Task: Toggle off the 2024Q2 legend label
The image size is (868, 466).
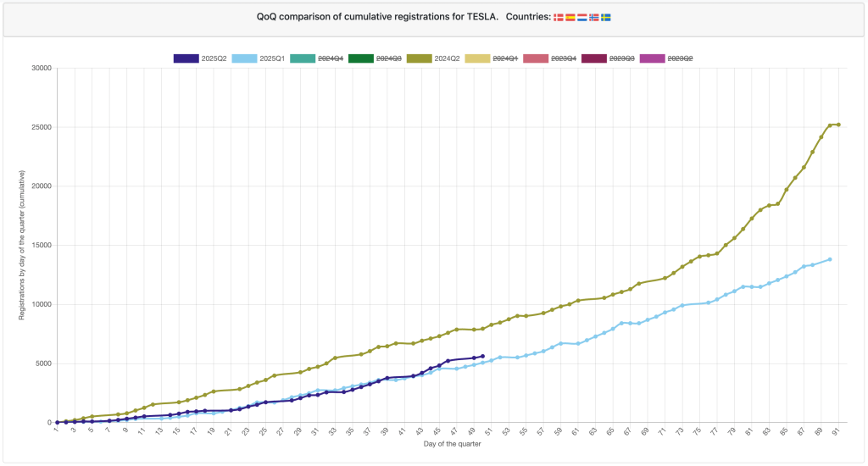Action: [447, 58]
